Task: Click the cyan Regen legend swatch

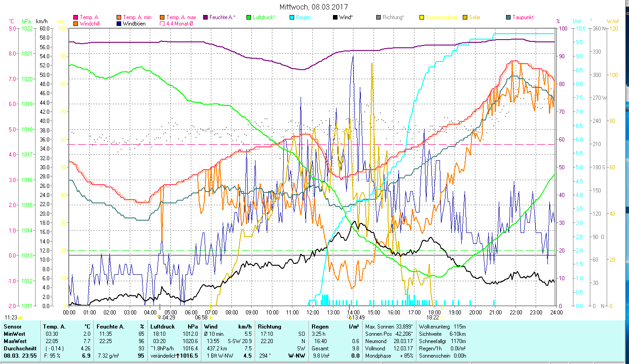Action: (x=292, y=17)
